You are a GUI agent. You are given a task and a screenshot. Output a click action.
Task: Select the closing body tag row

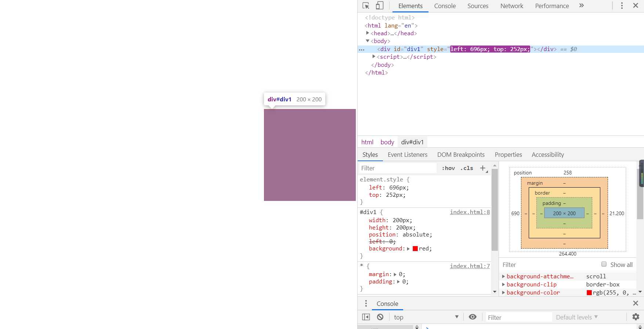pyautogui.click(x=382, y=65)
